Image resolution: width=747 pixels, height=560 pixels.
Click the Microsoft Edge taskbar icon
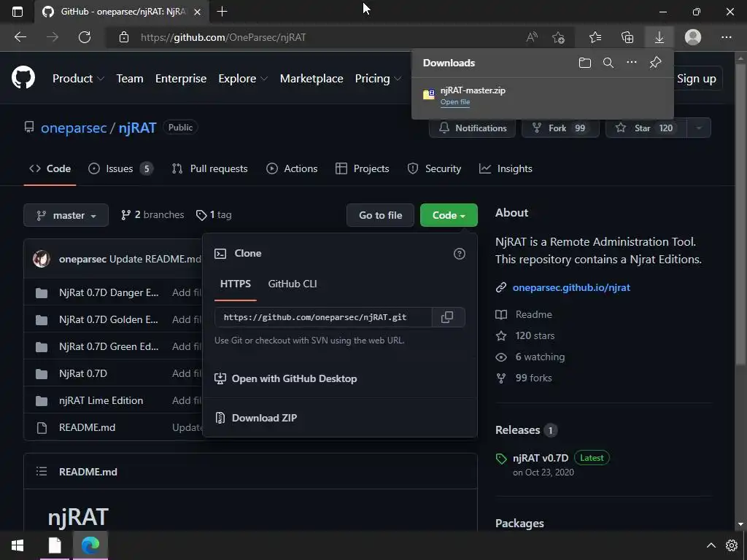coord(90,545)
